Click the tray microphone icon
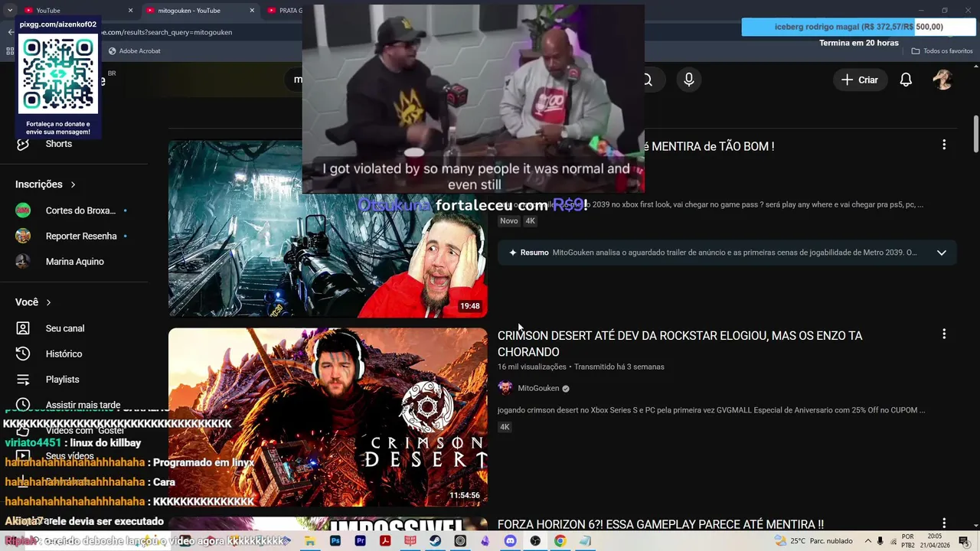The height and width of the screenshot is (551, 980). [x=880, y=541]
